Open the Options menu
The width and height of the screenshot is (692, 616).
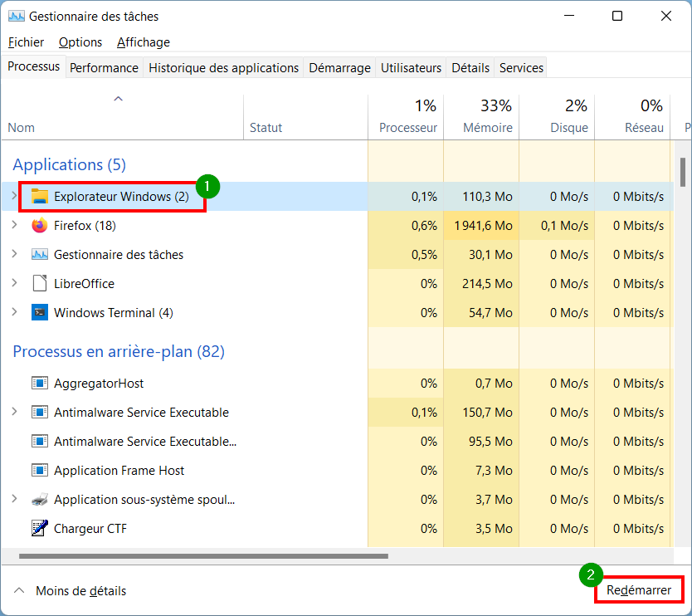(x=80, y=42)
